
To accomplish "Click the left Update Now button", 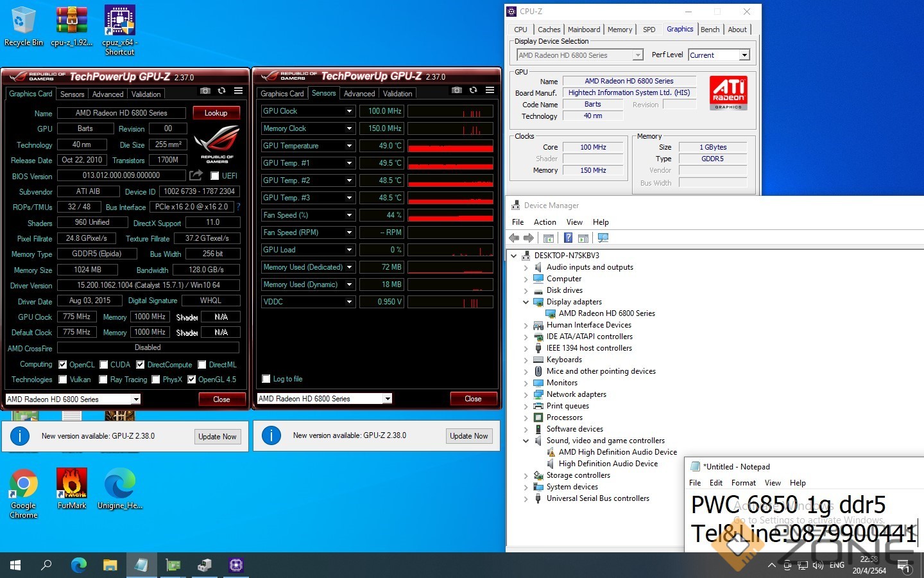I will point(217,437).
